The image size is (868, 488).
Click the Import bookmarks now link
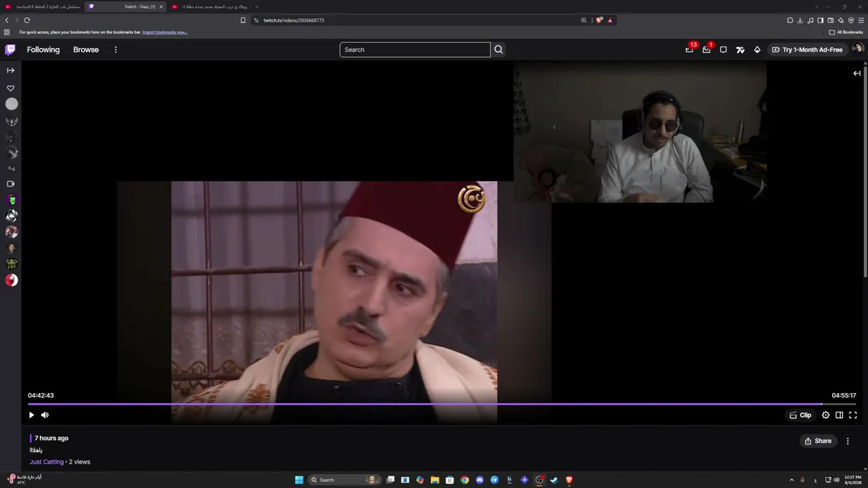click(165, 32)
